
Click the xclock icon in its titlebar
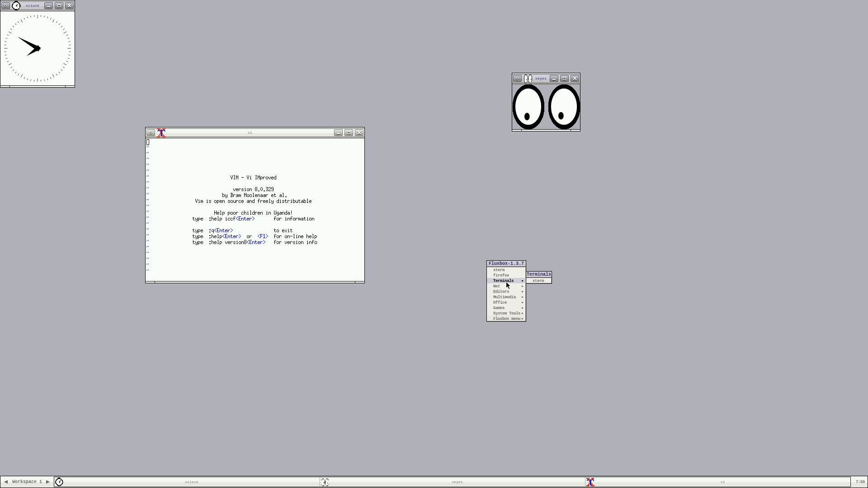[16, 6]
